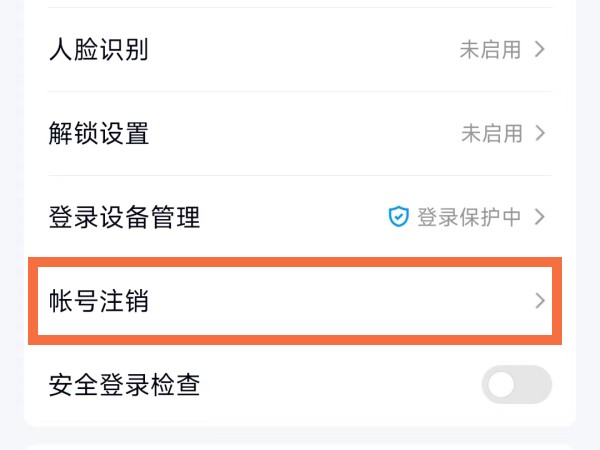The image size is (600, 450).
Task: Tap the 未启用 status next to 解锁设置
Action: tap(490, 133)
